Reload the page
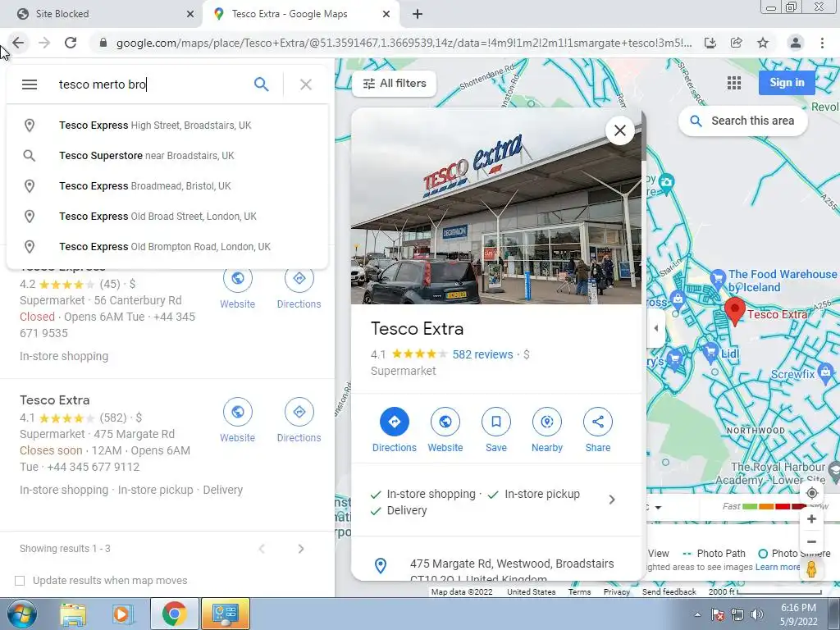Image resolution: width=840 pixels, height=630 pixels. 71,43
